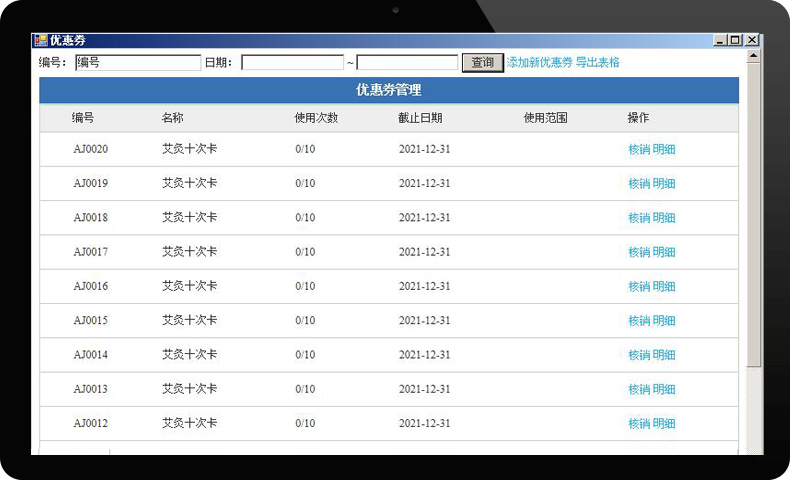Image resolution: width=790 pixels, height=480 pixels.
Task: Click 核销 for coupon AJ0019
Action: pos(639,183)
